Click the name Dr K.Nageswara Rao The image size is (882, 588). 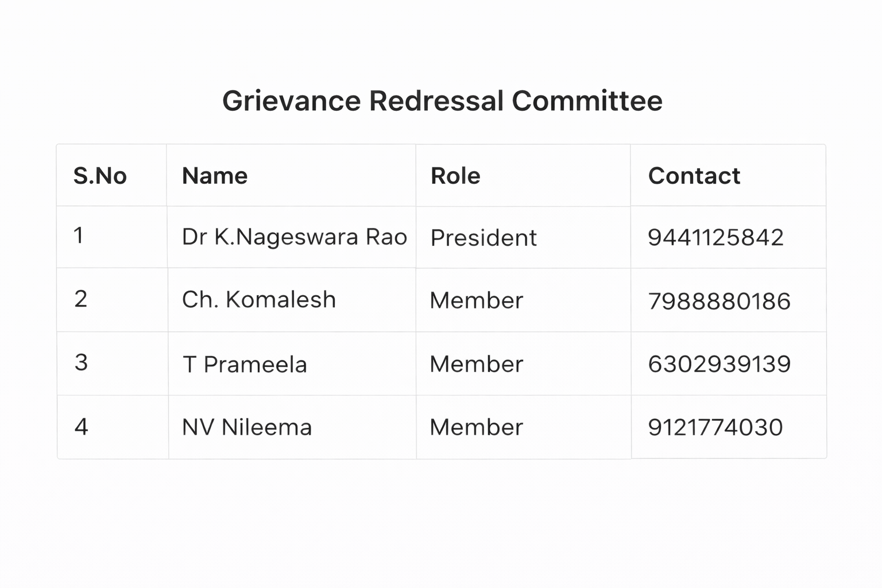[294, 237]
